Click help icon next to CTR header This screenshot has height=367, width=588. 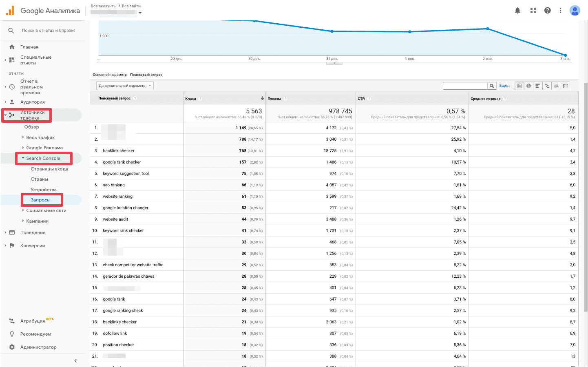tap(369, 99)
